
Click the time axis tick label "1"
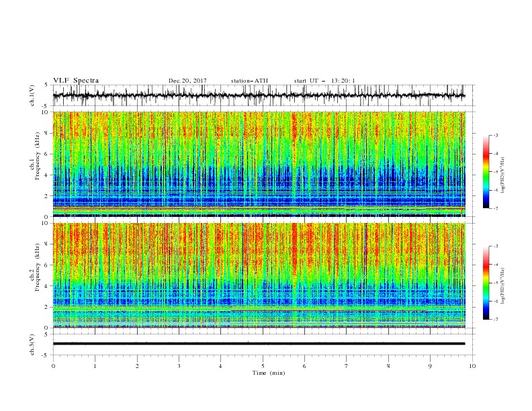(95, 366)
